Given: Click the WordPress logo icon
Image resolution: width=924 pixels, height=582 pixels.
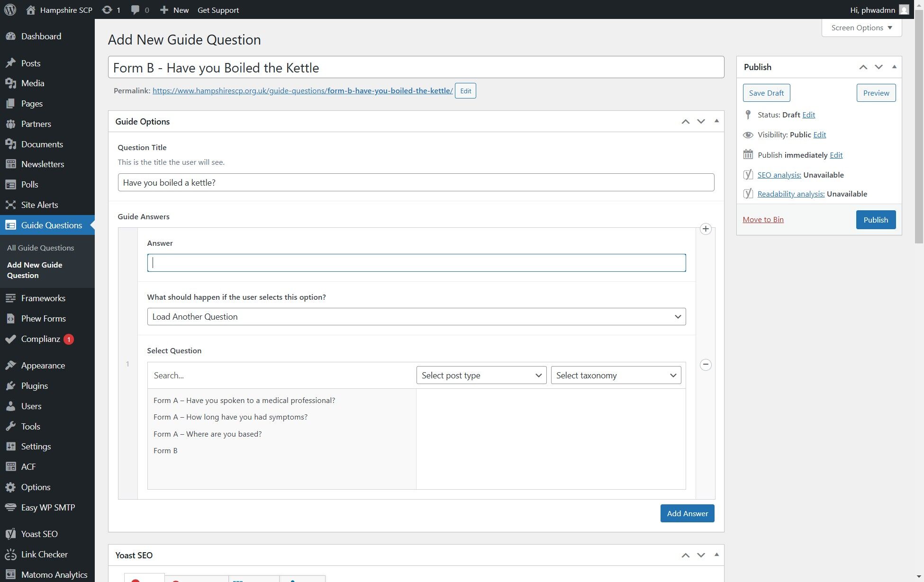Looking at the screenshot, I should point(10,10).
